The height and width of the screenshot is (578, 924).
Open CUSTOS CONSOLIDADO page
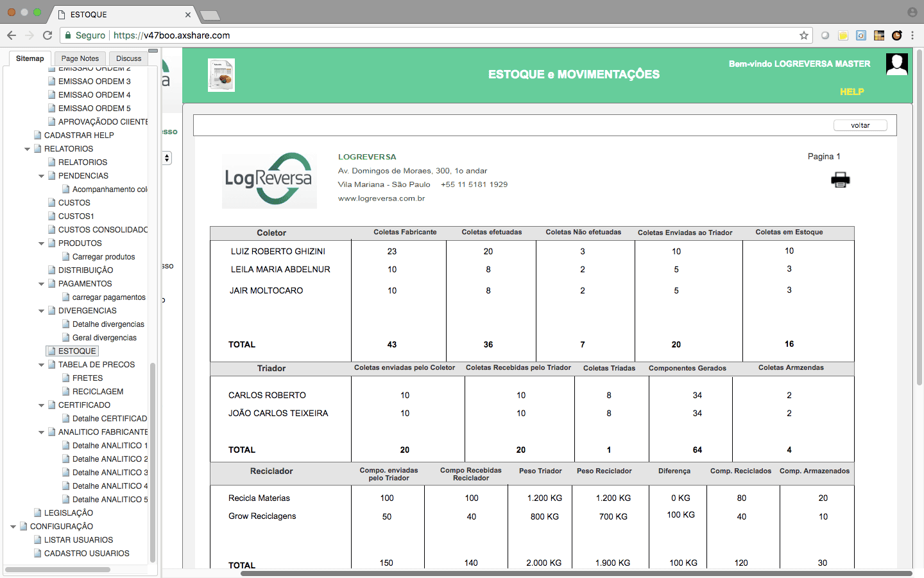tap(103, 230)
